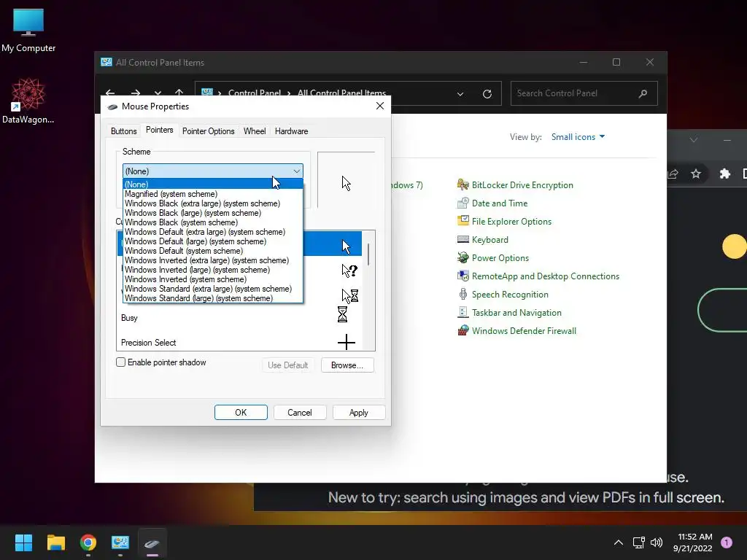Open the network tray icon

click(638, 542)
